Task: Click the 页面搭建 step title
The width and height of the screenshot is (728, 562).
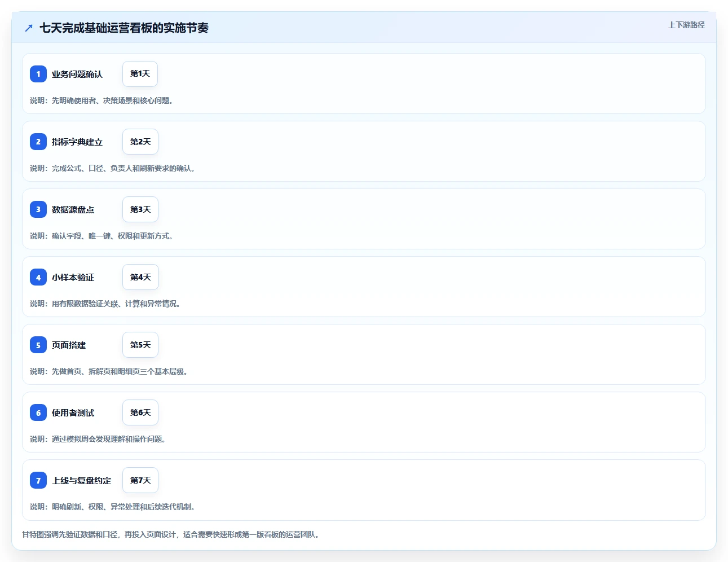Action: click(69, 345)
